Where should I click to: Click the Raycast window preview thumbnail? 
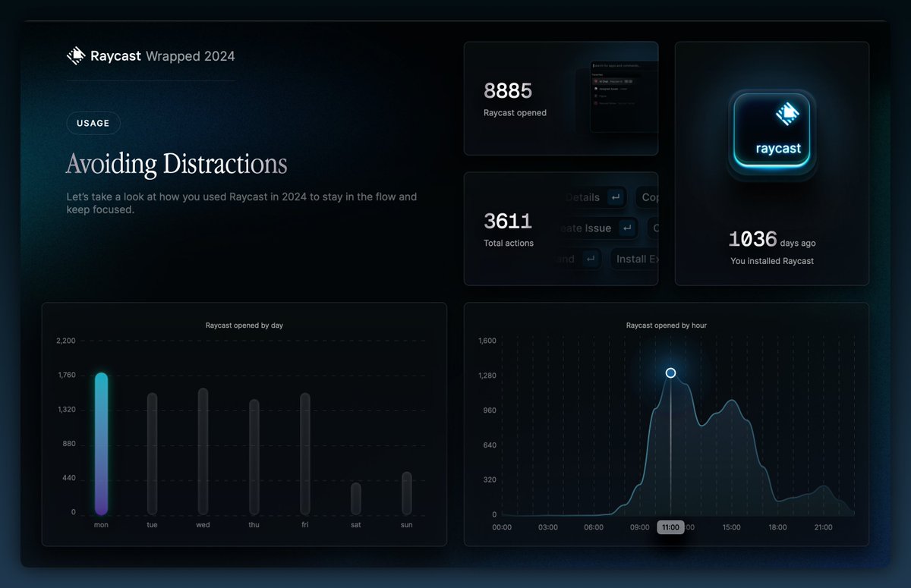point(623,97)
